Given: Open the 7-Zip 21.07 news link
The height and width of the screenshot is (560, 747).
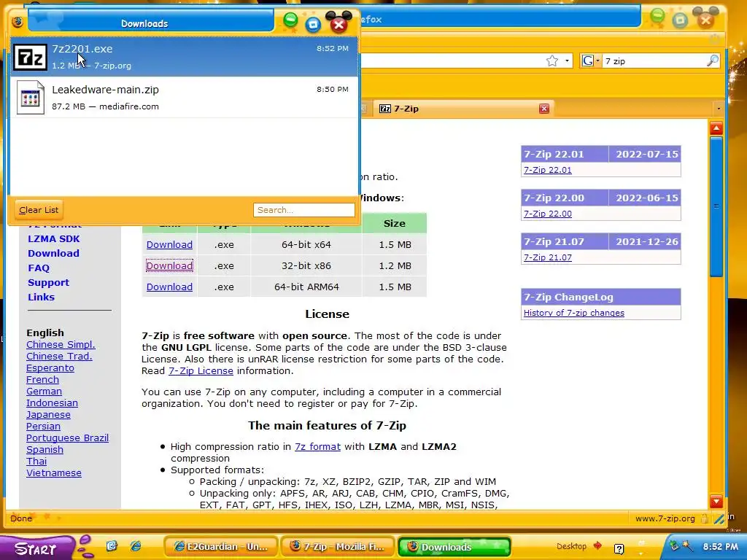Looking at the screenshot, I should pyautogui.click(x=547, y=257).
